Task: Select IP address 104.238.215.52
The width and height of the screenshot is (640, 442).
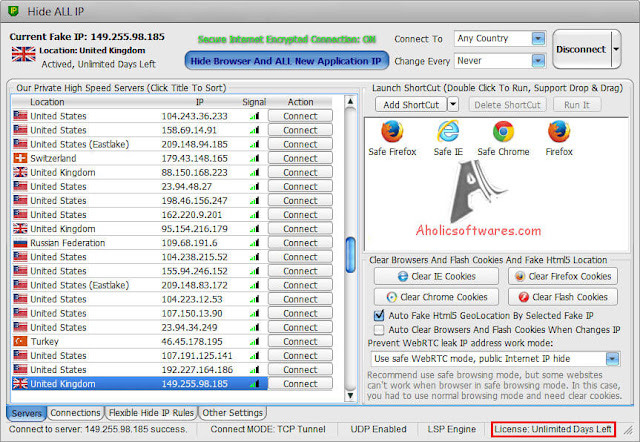Action: (194, 257)
